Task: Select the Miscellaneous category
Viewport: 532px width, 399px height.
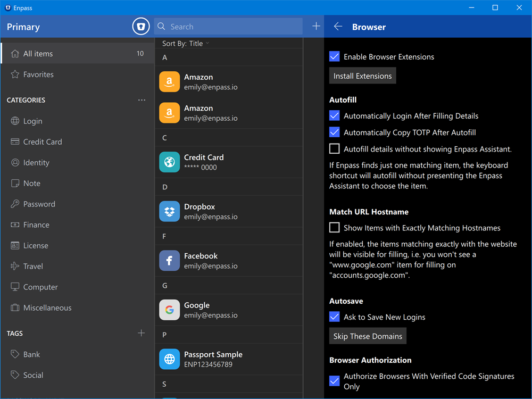Action: coord(77,307)
